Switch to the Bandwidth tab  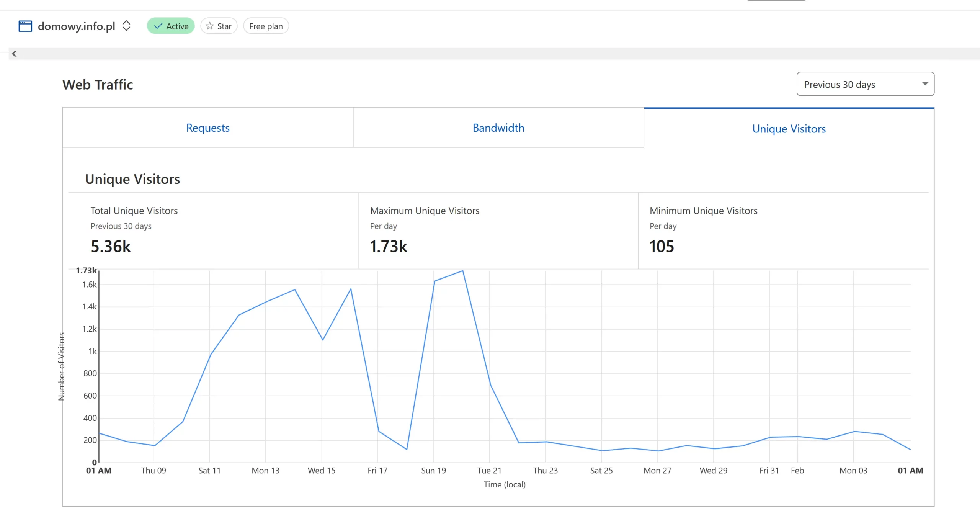point(498,128)
